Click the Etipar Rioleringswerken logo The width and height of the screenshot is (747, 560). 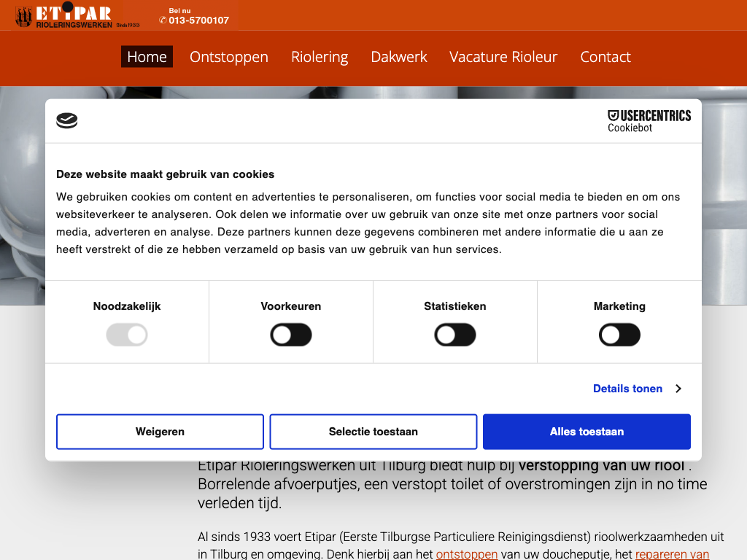pyautogui.click(x=77, y=16)
